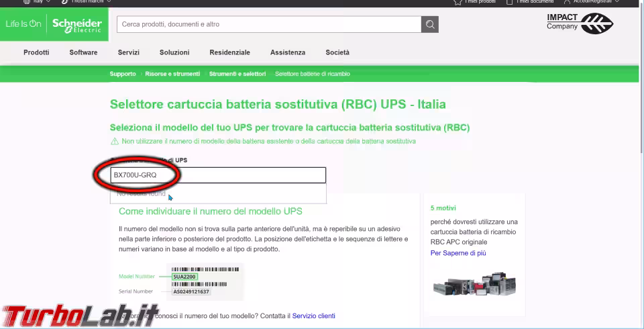644x329 pixels.
Task: Click the globe icon next to Italy
Action: pos(26,2)
